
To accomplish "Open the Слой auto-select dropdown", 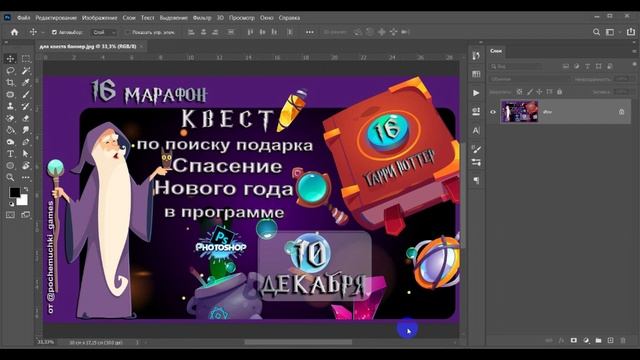I will pyautogui.click(x=104, y=32).
